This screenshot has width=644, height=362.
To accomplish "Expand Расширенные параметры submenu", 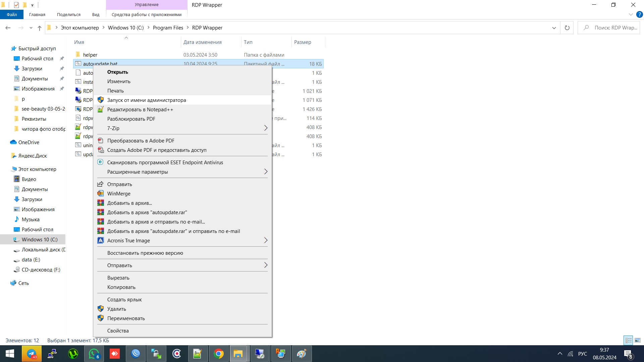I will pos(182,172).
